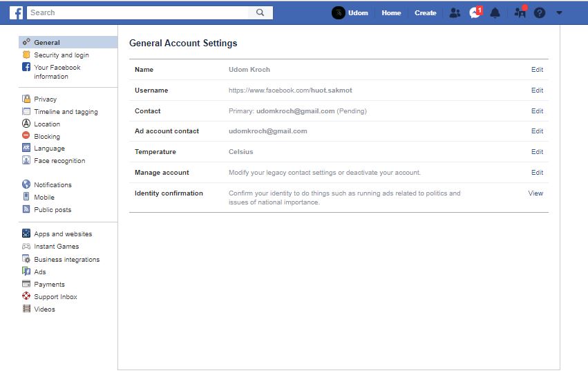588x373 pixels.
Task: Edit the Name row
Action: [x=537, y=70]
